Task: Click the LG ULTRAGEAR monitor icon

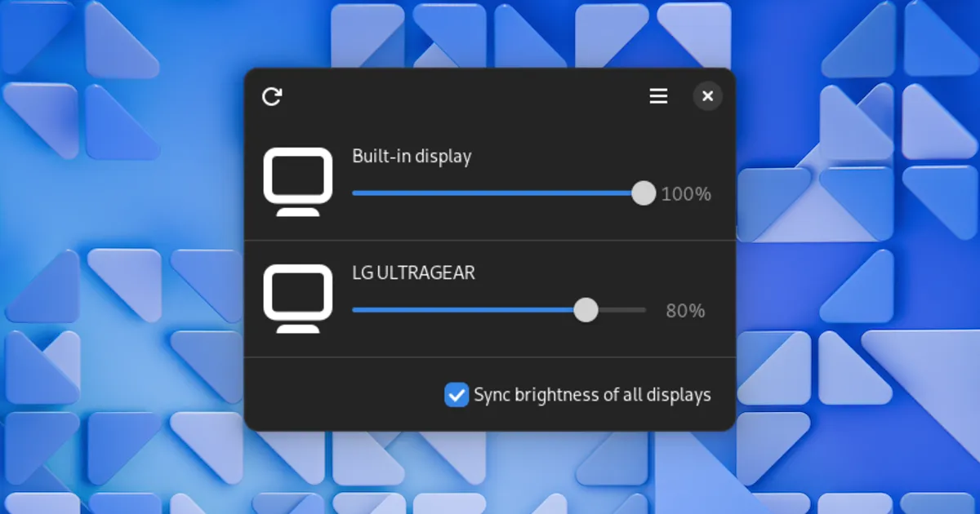Action: click(x=298, y=298)
